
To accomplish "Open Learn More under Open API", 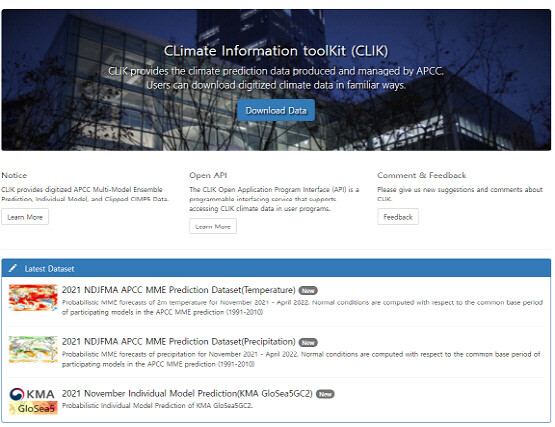I will pos(213,226).
